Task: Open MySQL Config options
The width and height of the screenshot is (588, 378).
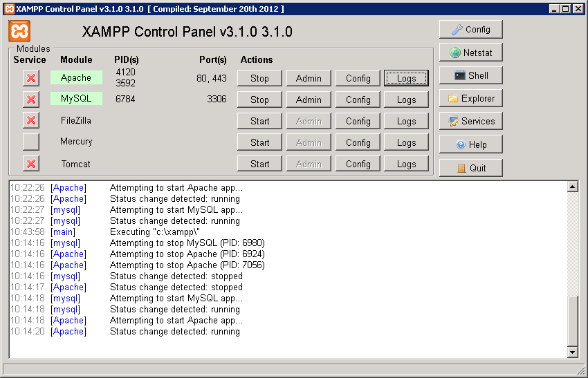Action: click(358, 100)
